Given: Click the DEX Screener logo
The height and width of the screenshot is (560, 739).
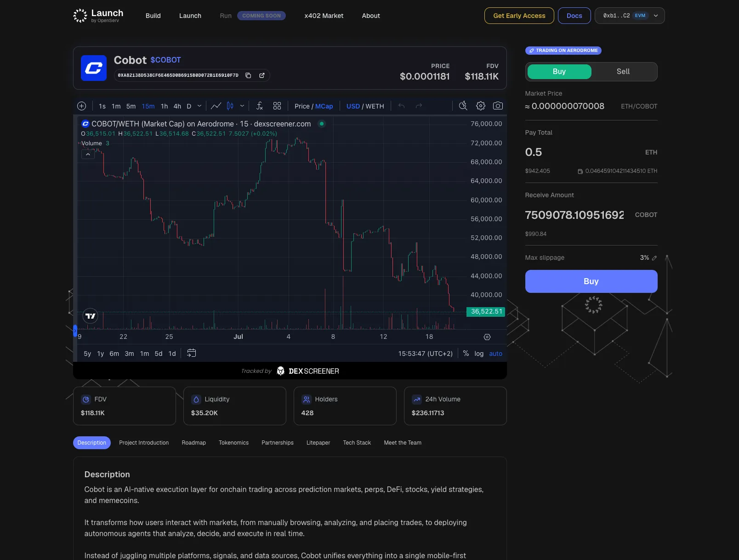Looking at the screenshot, I should tap(309, 371).
